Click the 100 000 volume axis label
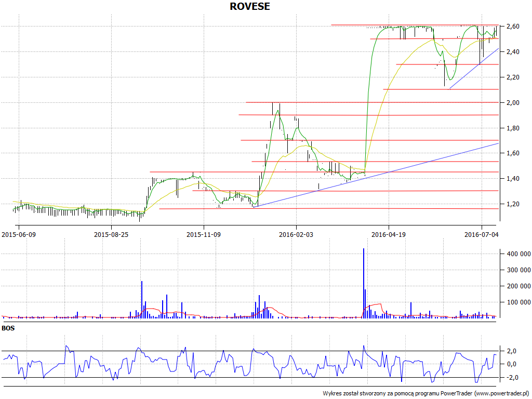The height and width of the screenshot is (399, 532). click(519, 302)
